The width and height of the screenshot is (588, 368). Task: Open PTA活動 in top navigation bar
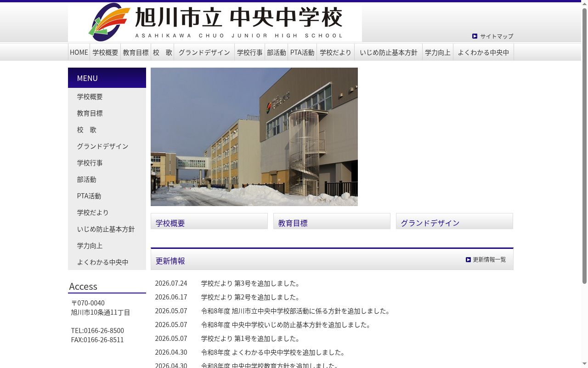pyautogui.click(x=302, y=52)
